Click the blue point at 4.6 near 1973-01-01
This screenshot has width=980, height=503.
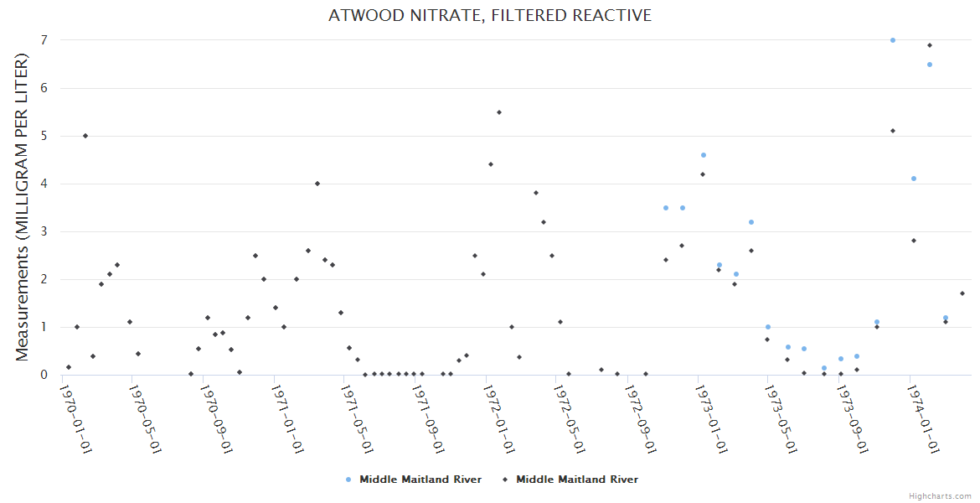coord(704,155)
